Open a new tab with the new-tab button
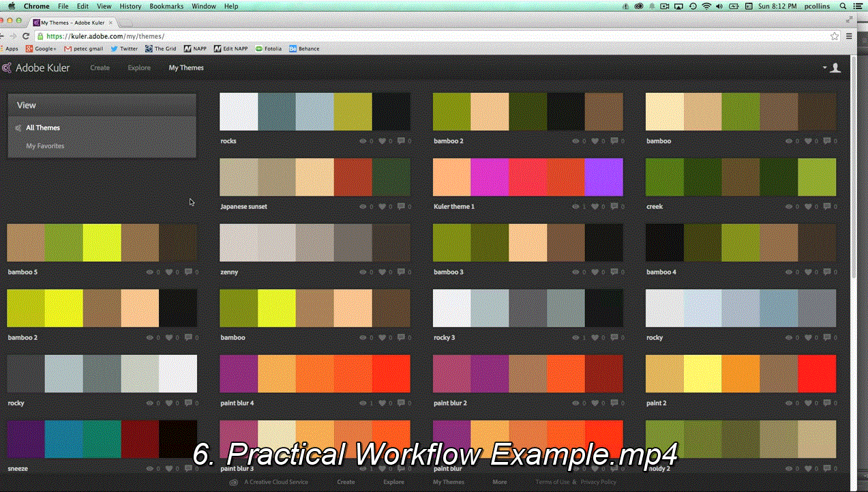This screenshot has width=868, height=492. [125, 23]
